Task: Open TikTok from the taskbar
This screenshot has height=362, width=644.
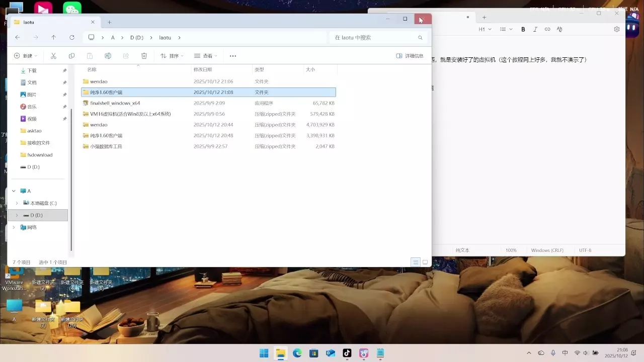Action: pyautogui.click(x=347, y=353)
